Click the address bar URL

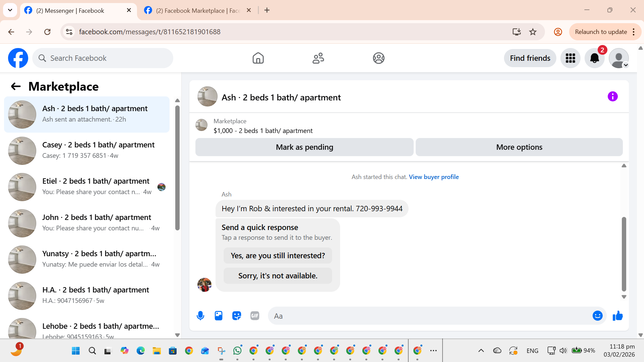pyautogui.click(x=150, y=32)
